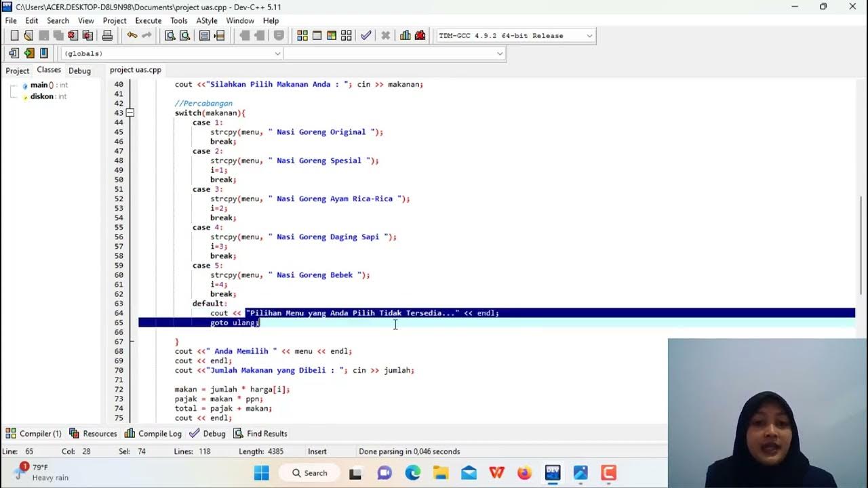This screenshot has width=868, height=488.
Task: Click the Close All toolbar icon
Action: point(87,35)
